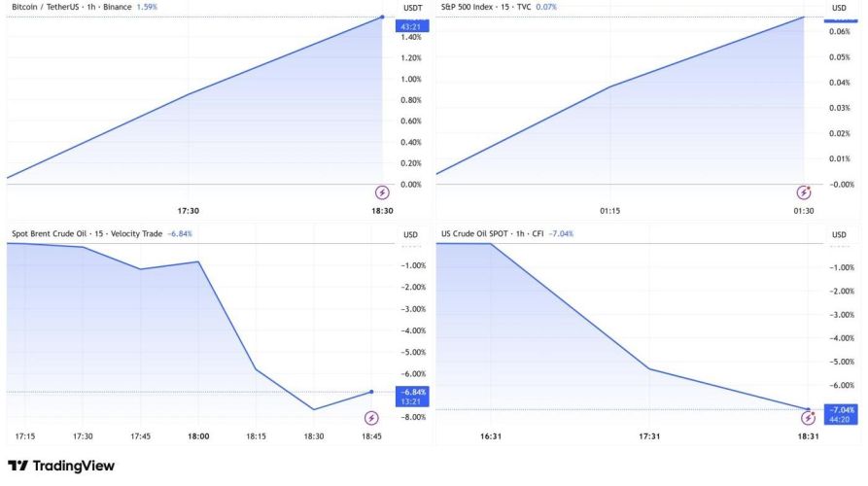The width and height of the screenshot is (868, 486).
Task: Click the Brent Crude line endpoint dot
Action: 371,392
